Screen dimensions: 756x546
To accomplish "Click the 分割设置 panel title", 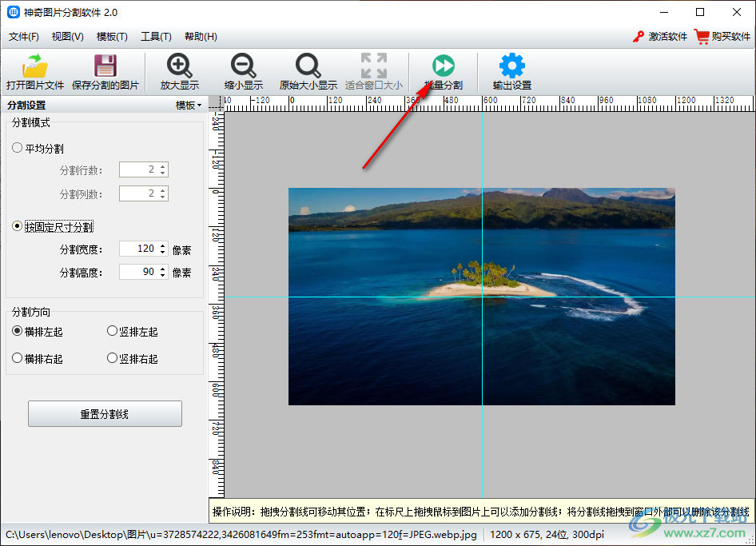I will [x=26, y=106].
